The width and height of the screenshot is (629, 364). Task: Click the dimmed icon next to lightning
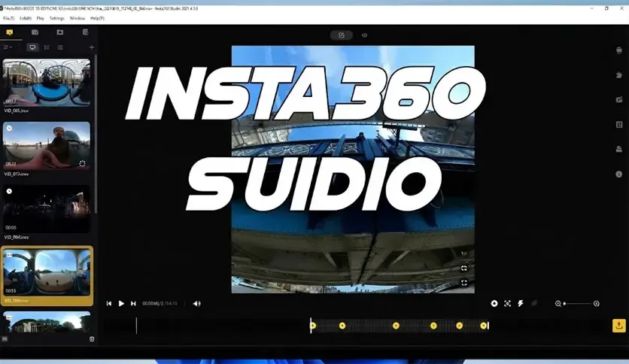coord(534,304)
